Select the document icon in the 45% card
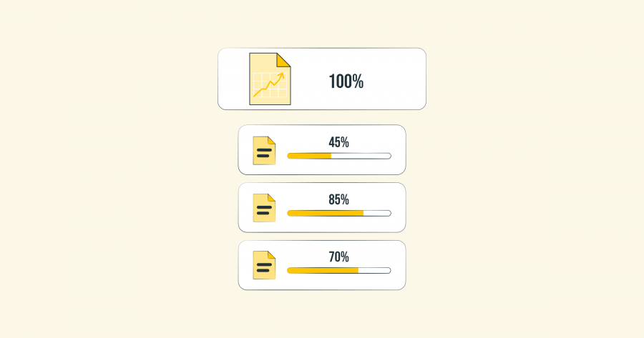 pyautogui.click(x=264, y=151)
